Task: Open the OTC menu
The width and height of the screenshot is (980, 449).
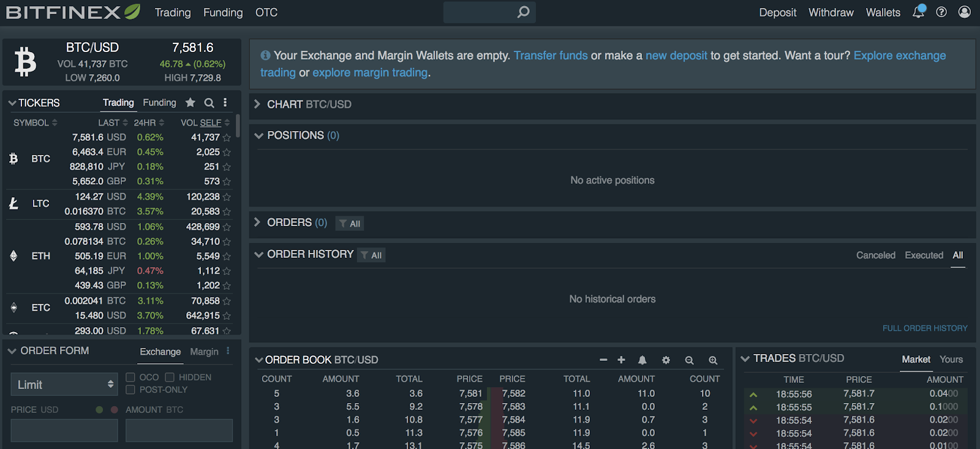Action: pos(266,12)
